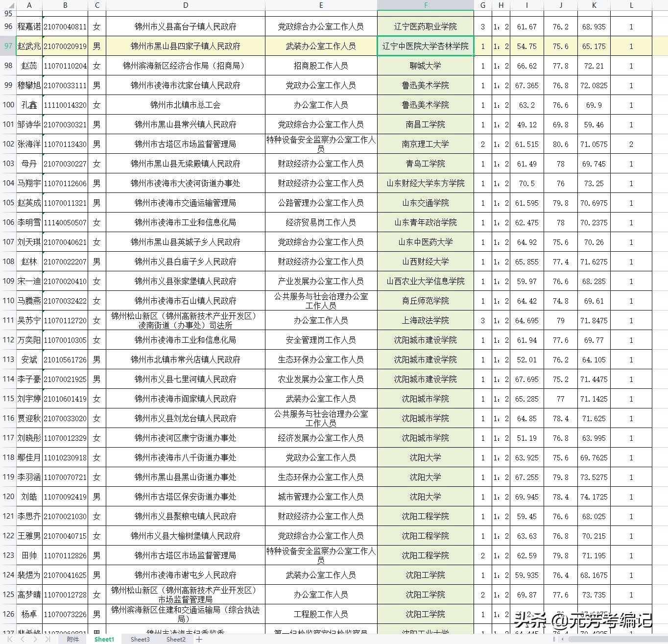The image size is (668, 644).
Task: Click name cell 贾迎秋
Action: tap(29, 418)
